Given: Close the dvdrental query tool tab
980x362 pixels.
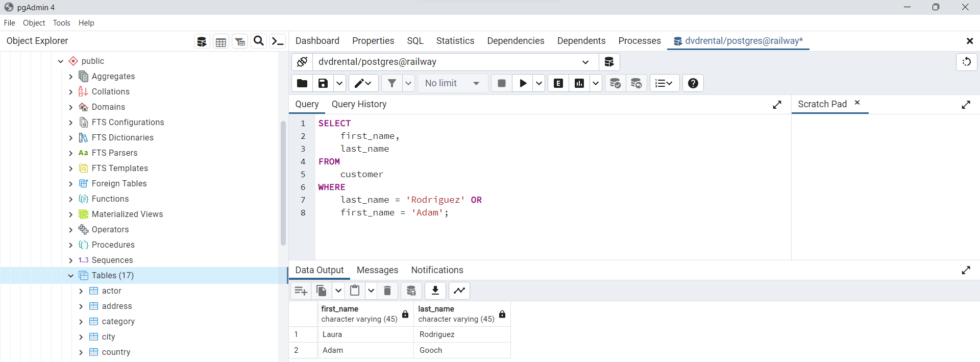Looking at the screenshot, I should (x=970, y=41).
